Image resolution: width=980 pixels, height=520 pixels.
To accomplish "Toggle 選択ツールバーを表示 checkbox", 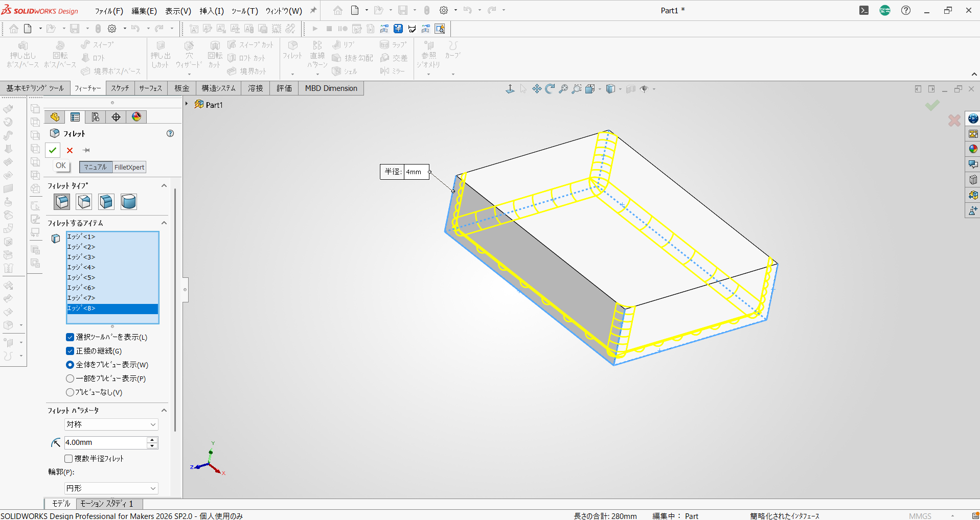I will [70, 337].
